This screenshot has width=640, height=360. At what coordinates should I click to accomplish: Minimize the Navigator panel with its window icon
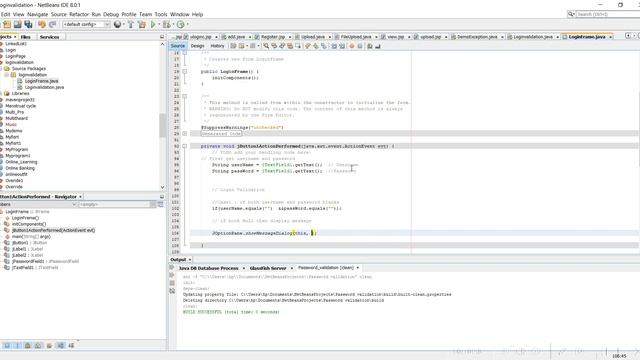click(162, 196)
